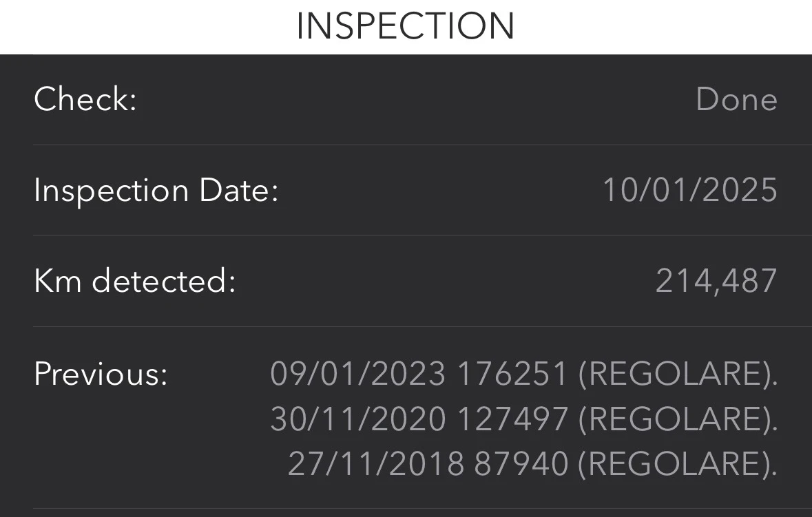The image size is (812, 517).
Task: Click the 09/01/2023 previous inspection date
Action: tap(357, 374)
